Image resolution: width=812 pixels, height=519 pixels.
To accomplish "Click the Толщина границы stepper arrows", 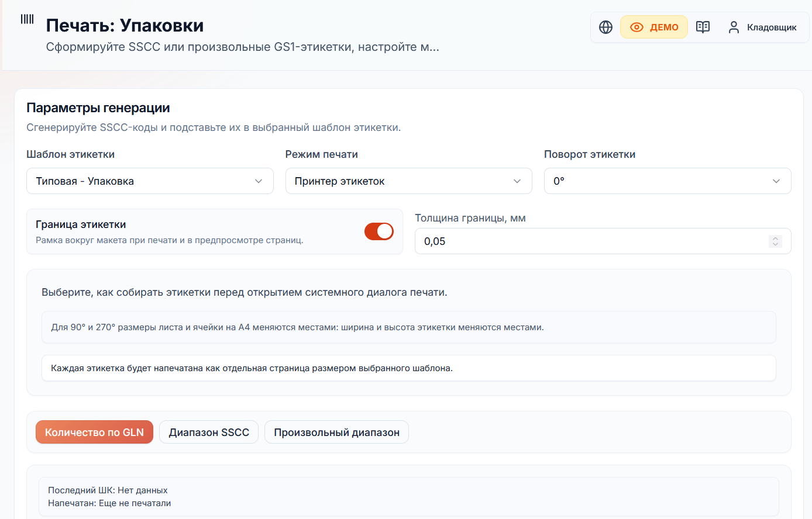I will pos(775,241).
